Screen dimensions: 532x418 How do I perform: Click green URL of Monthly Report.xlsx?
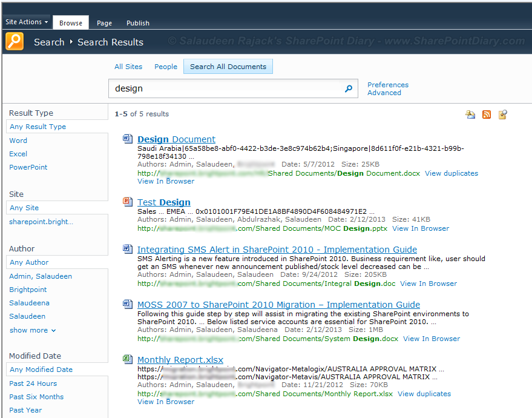click(265, 394)
